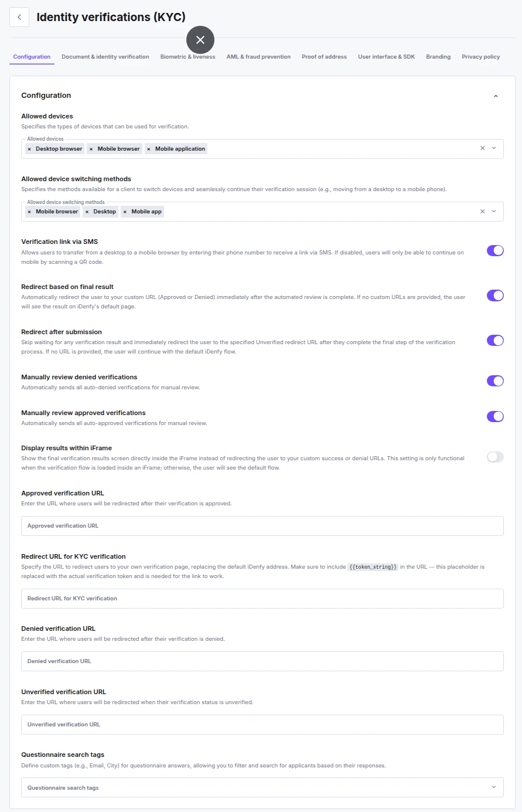The width and height of the screenshot is (522, 812).
Task: Enable Display results within iFrame
Action: [x=495, y=457]
